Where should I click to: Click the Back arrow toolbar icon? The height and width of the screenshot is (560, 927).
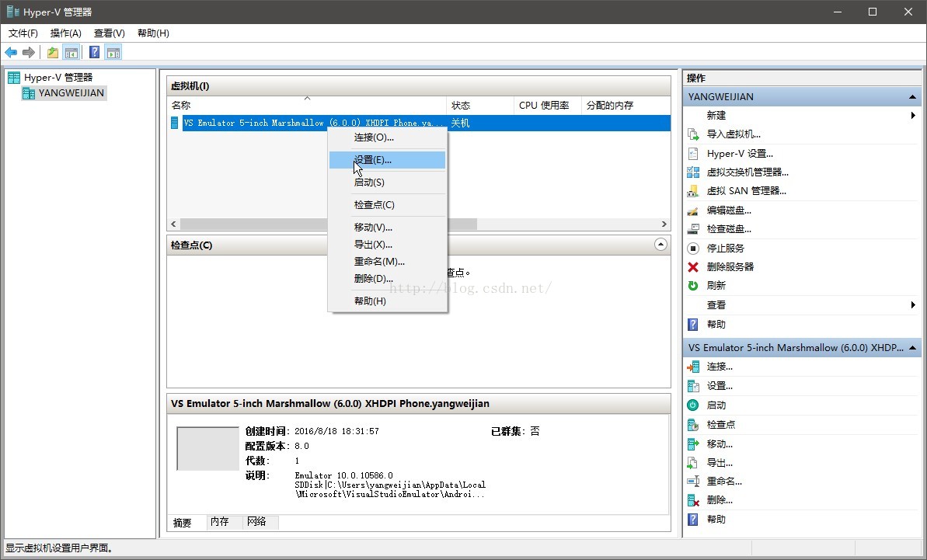tap(11, 53)
